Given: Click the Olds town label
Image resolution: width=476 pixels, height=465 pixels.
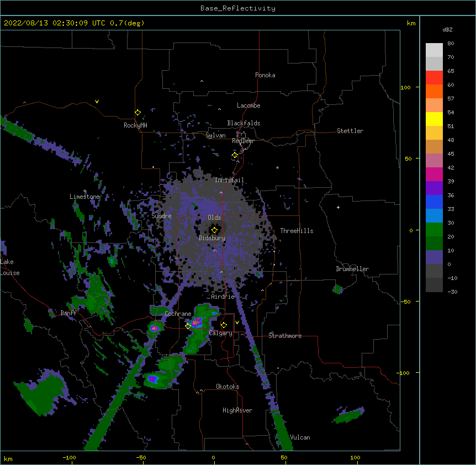Looking at the screenshot, I should pyautogui.click(x=214, y=218).
